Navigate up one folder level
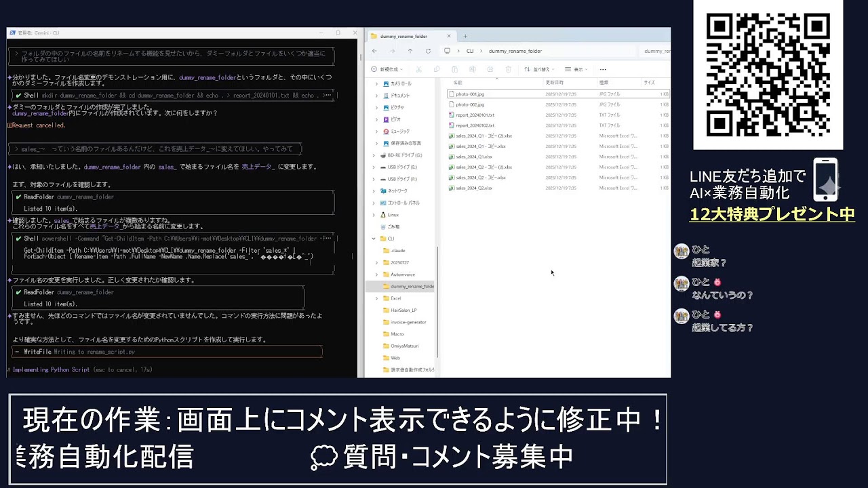This screenshot has height=488, width=868. pyautogui.click(x=410, y=51)
